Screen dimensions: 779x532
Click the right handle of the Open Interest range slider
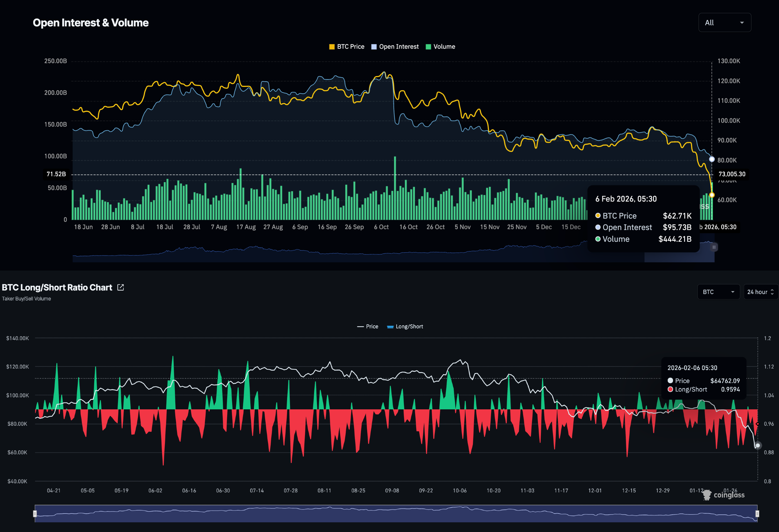pyautogui.click(x=714, y=247)
